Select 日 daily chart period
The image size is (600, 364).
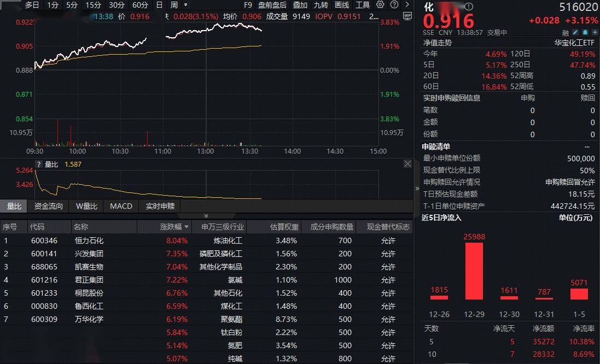pyautogui.click(x=160, y=5)
